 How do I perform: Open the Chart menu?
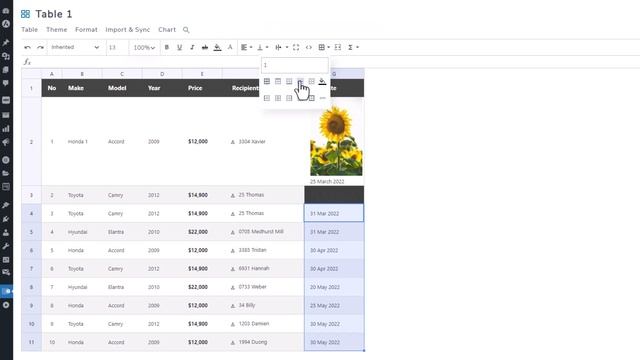click(167, 30)
